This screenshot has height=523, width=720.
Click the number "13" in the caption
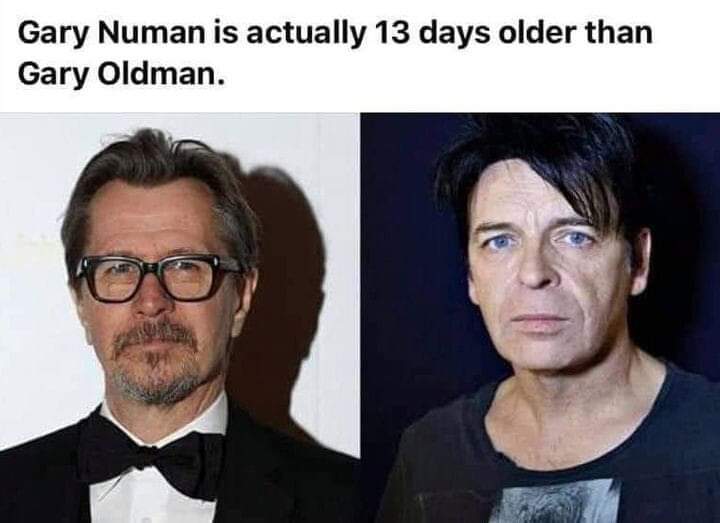coord(392,34)
